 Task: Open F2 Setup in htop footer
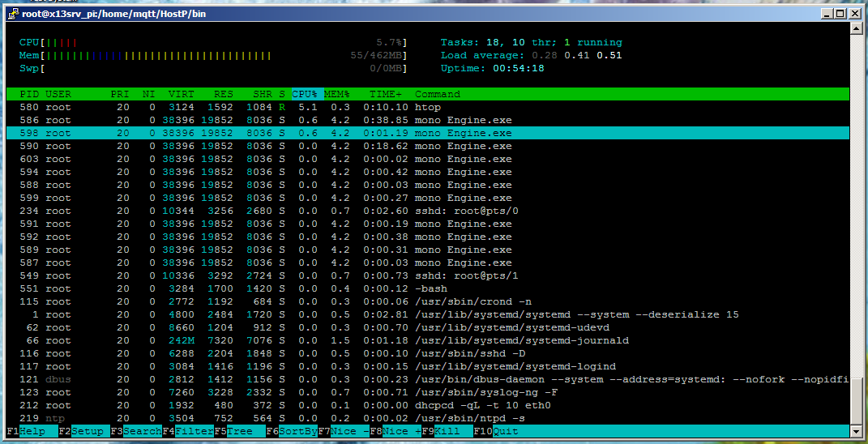pos(83,431)
